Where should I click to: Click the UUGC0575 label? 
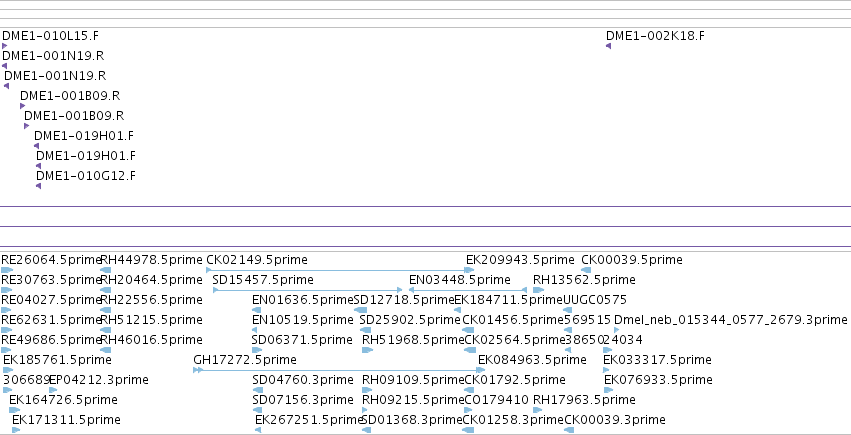pos(595,300)
